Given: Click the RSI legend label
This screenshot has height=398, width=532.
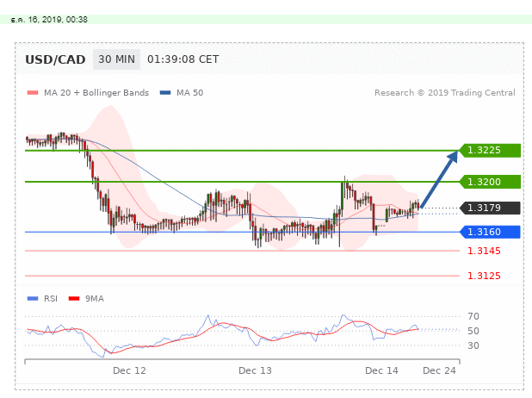Looking at the screenshot, I should [x=51, y=298].
